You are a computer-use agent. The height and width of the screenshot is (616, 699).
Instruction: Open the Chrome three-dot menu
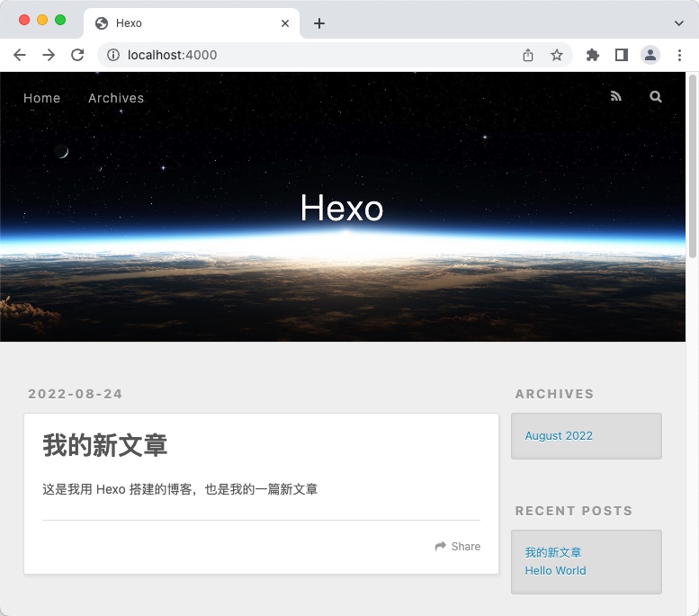[679, 55]
